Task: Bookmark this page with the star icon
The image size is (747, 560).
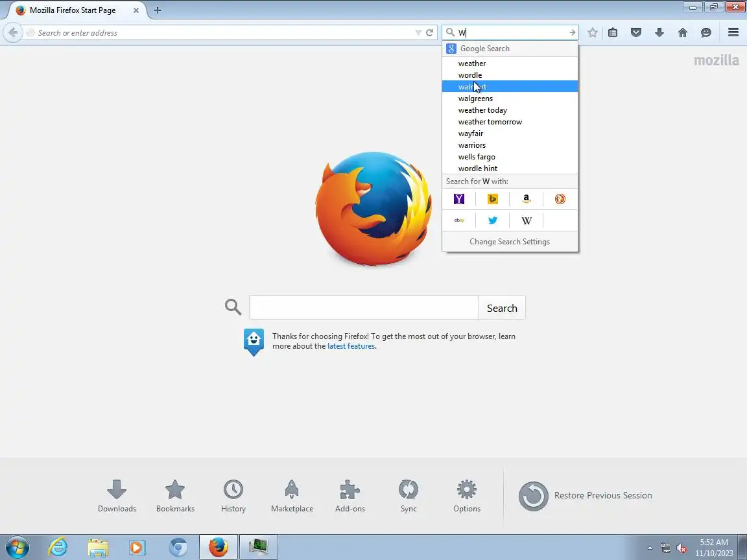Action: click(x=592, y=32)
